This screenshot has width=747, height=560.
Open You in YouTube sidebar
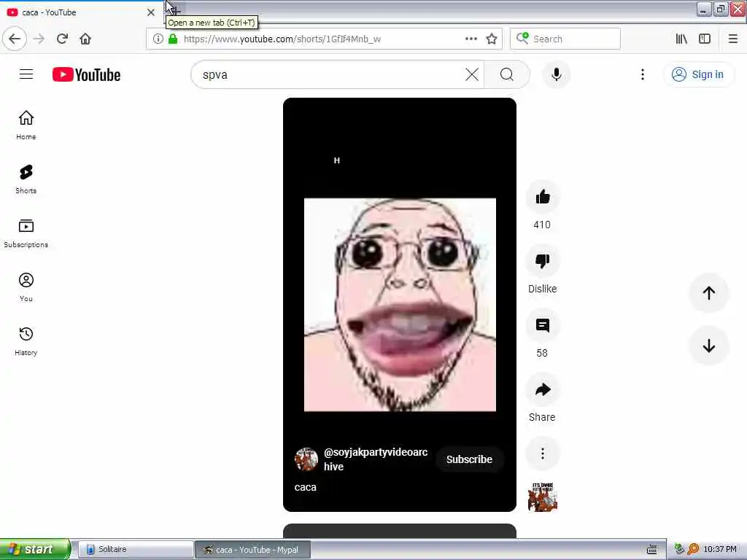pyautogui.click(x=26, y=287)
